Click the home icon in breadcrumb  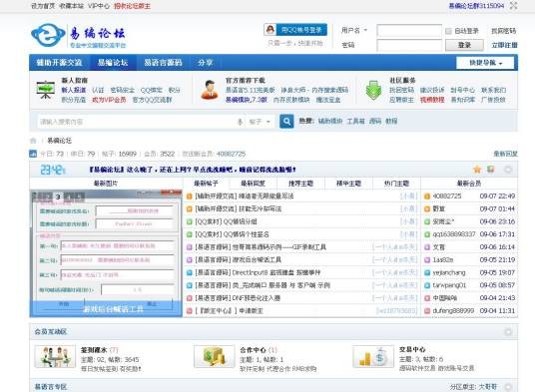coord(34,141)
